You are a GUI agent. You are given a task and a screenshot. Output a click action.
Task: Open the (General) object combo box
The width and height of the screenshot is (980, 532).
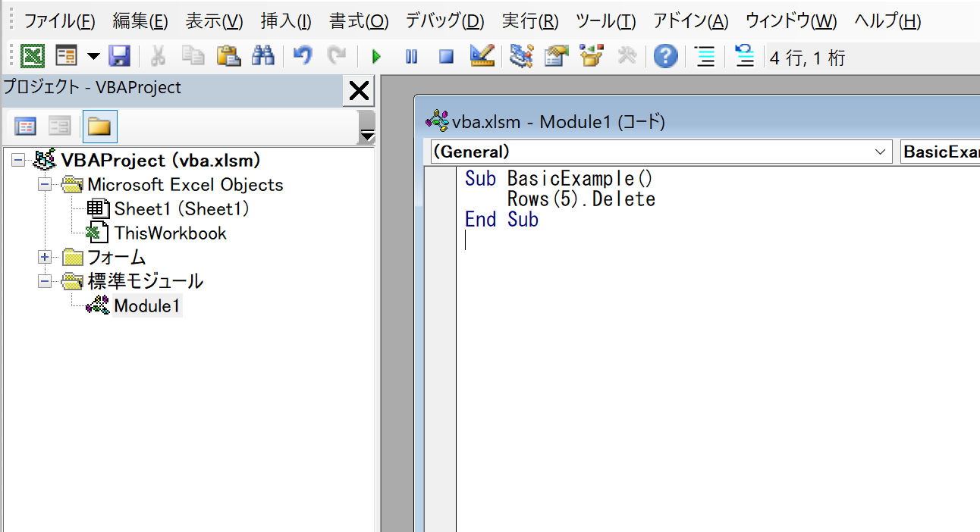(881, 152)
